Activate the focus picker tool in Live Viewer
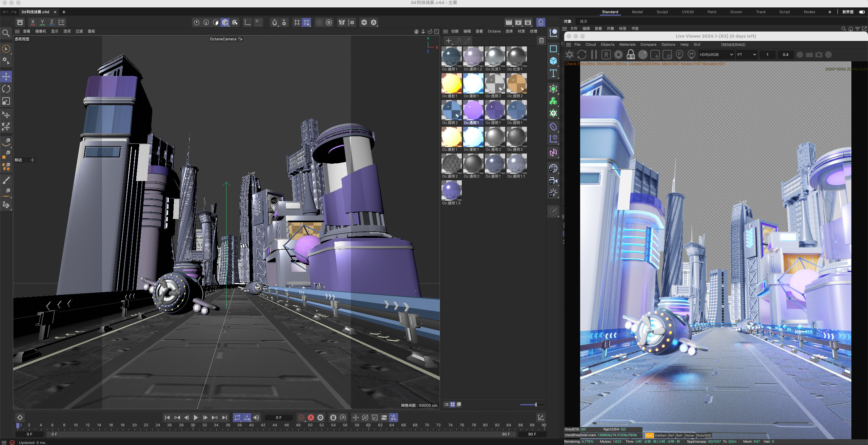The height and width of the screenshot is (445, 868). (679, 55)
